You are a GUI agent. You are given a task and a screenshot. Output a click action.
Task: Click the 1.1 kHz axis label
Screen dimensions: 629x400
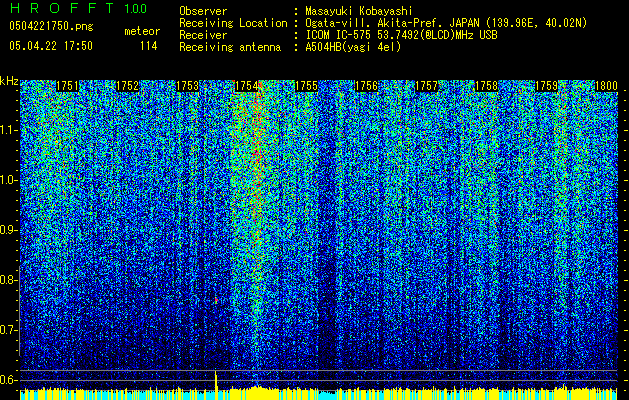tap(8, 130)
